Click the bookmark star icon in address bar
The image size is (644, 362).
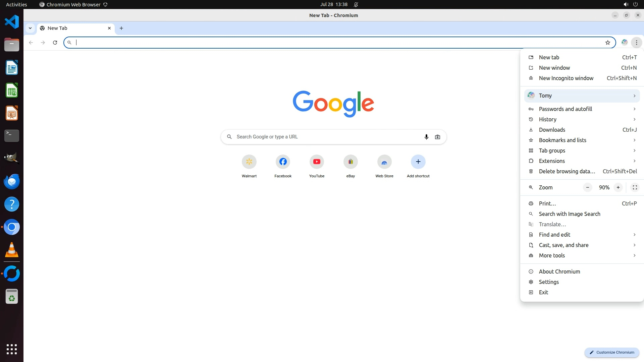click(607, 43)
